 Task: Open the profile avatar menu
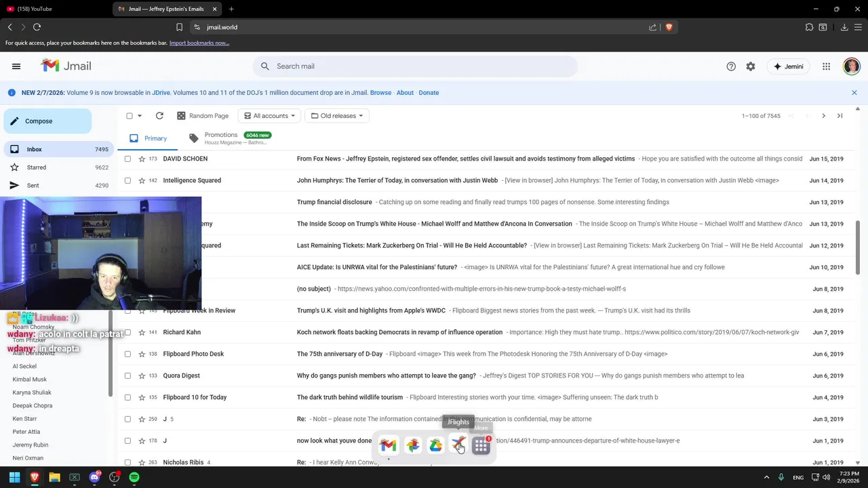pyautogui.click(x=852, y=66)
